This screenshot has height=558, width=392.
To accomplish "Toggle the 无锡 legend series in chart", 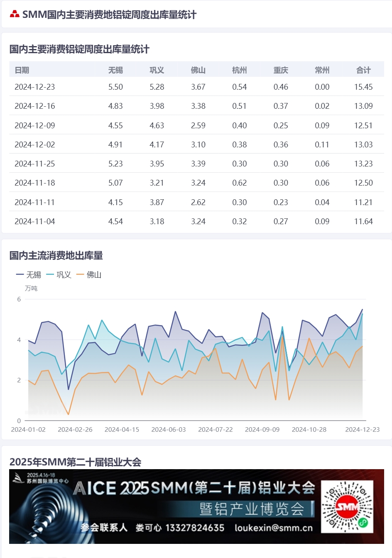I will (29, 275).
